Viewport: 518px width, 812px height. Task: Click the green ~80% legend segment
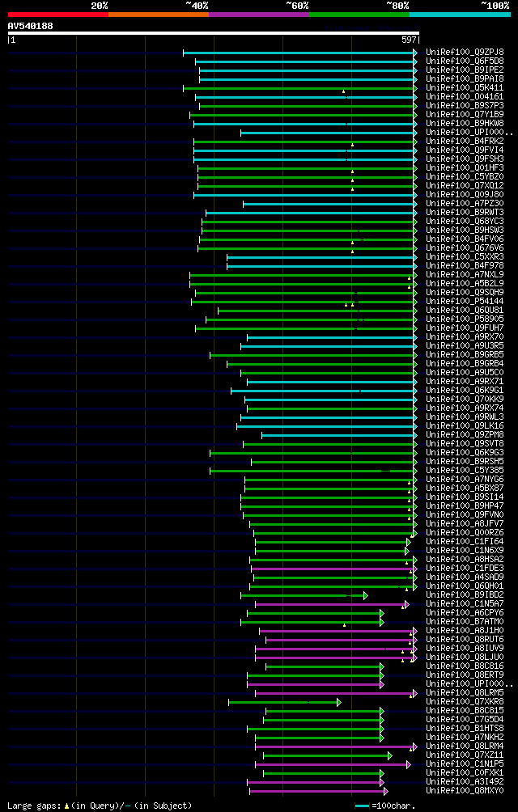359,15
